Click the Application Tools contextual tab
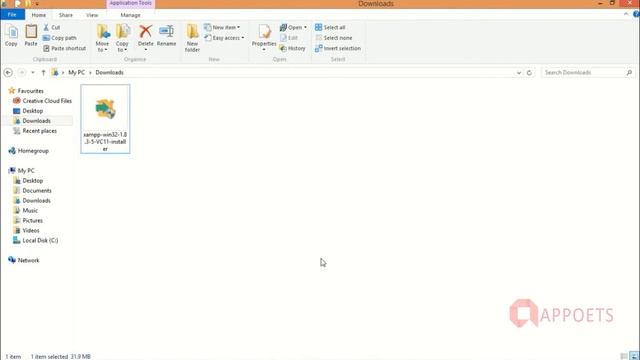The height and width of the screenshot is (360, 640). [131, 3]
